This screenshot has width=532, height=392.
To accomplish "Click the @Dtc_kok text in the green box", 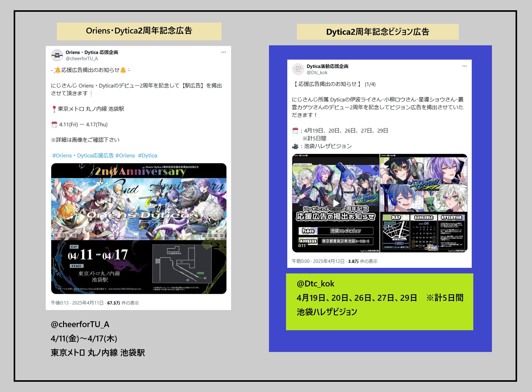I will (x=316, y=284).
